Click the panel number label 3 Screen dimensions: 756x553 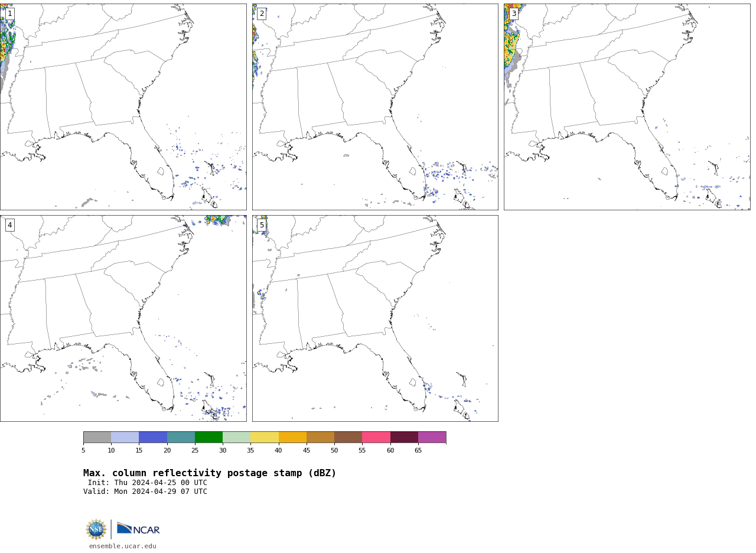point(513,14)
